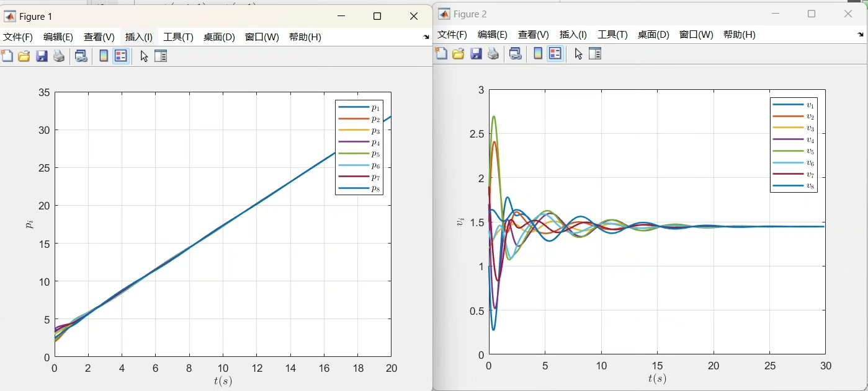This screenshot has width=868, height=391.
Task: Click p8 legend entry in Figure 1
Action: coord(360,189)
